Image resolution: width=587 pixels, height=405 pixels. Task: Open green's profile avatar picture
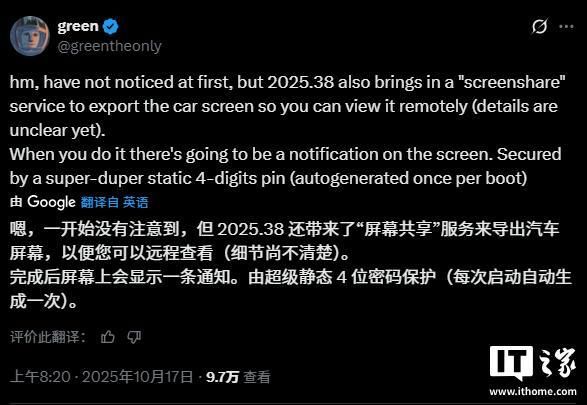coord(30,36)
